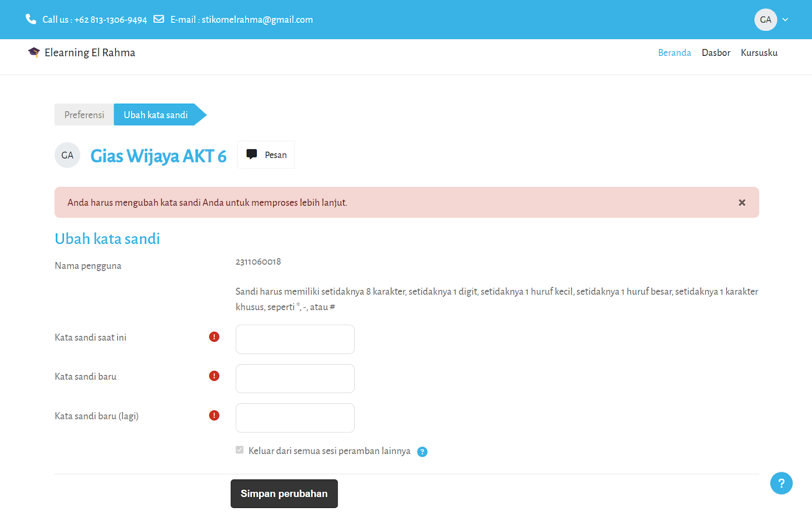Screen dimensions: 812x515
Task: Click Preferensi breadcrumb
Action: 84,115
